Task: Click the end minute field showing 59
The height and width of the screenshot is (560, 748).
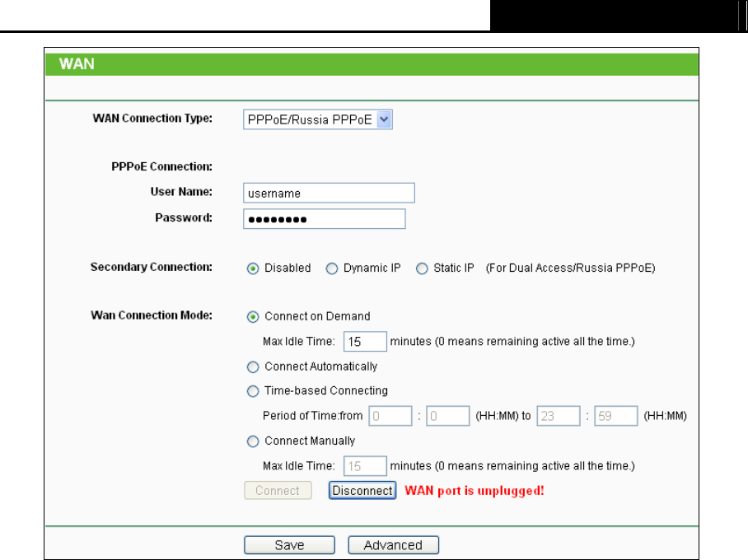Action: [616, 416]
